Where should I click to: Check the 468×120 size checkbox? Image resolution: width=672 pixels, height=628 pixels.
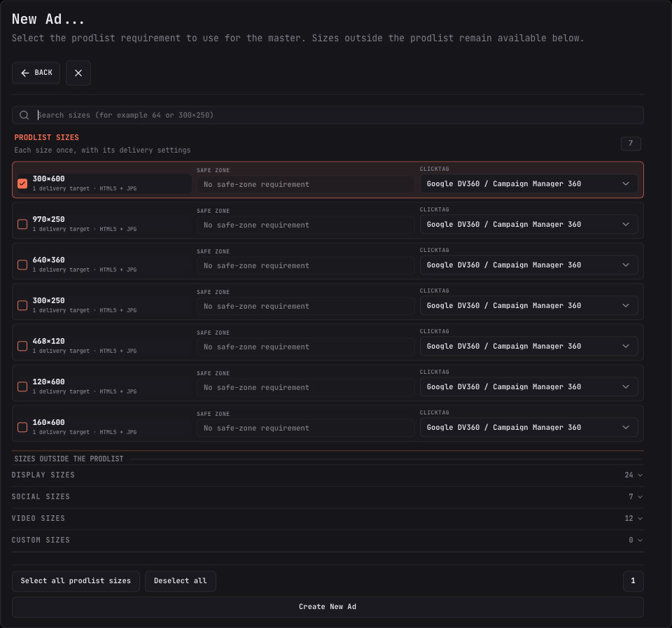pos(22,346)
